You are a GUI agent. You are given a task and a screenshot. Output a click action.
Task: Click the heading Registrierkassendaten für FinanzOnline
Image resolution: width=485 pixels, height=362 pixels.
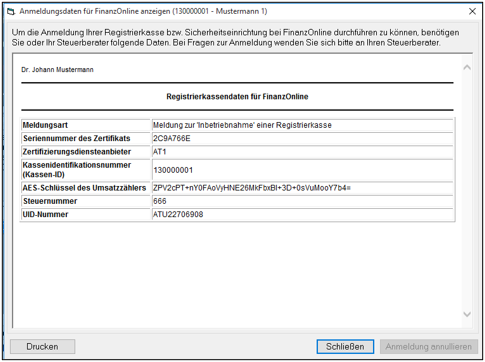tap(237, 97)
